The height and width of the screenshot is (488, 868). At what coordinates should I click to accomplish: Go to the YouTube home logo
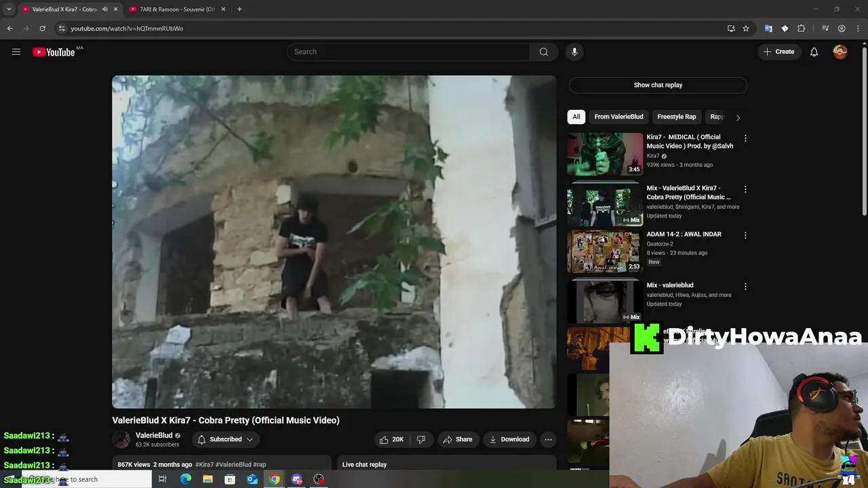[x=54, y=52]
